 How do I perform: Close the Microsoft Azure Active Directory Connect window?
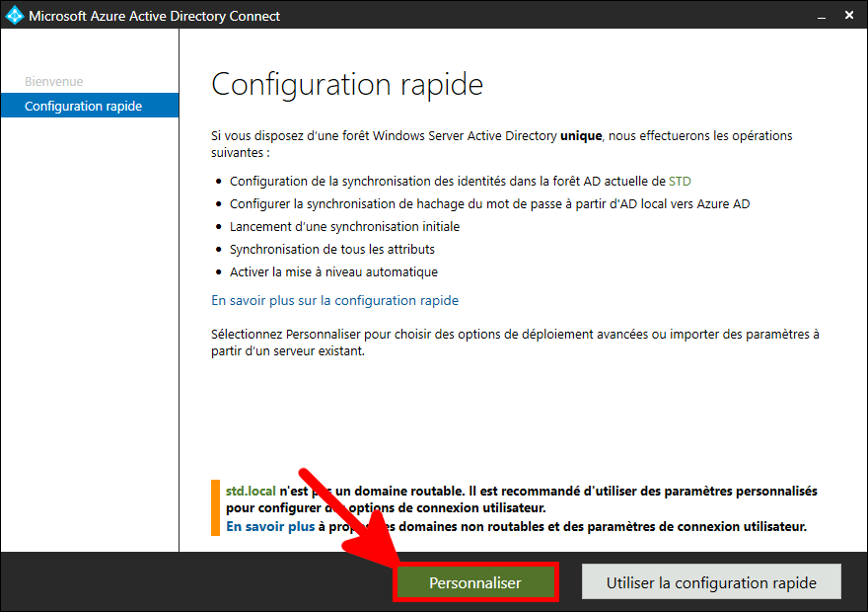(x=849, y=15)
